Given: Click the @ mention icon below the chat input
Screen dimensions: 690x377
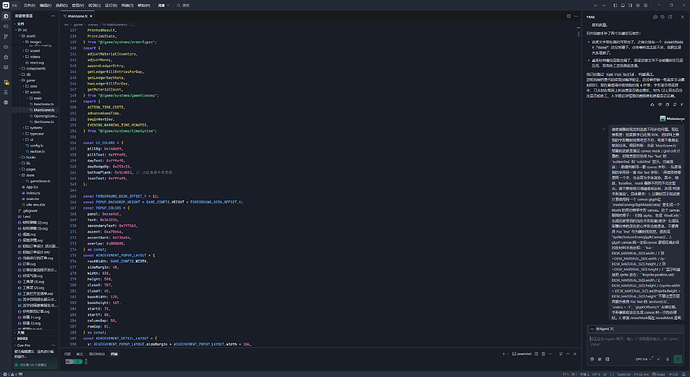Looking at the screenshot, I should click(x=592, y=359).
